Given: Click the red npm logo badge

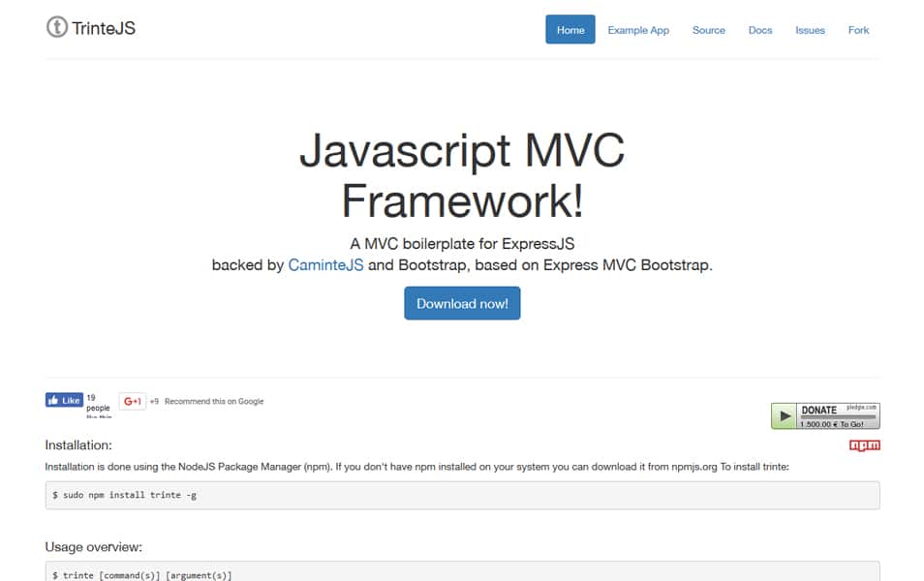Looking at the screenshot, I should click(x=865, y=445).
